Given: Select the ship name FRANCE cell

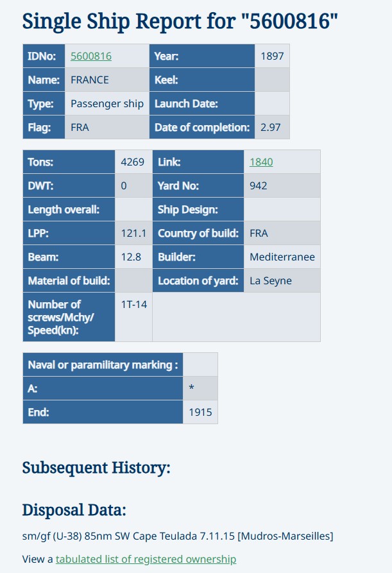Looking at the screenshot, I should coord(90,80).
